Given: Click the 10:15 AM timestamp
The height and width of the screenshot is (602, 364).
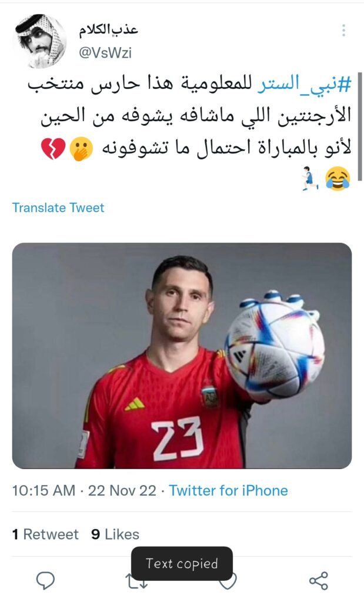Looking at the screenshot, I should (x=44, y=490).
